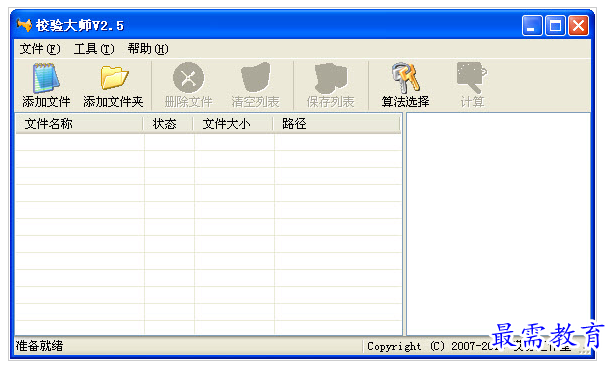Viewport: 613px width, 367px height.
Task: Click the 准备就绪 status text
Action: tap(39, 346)
